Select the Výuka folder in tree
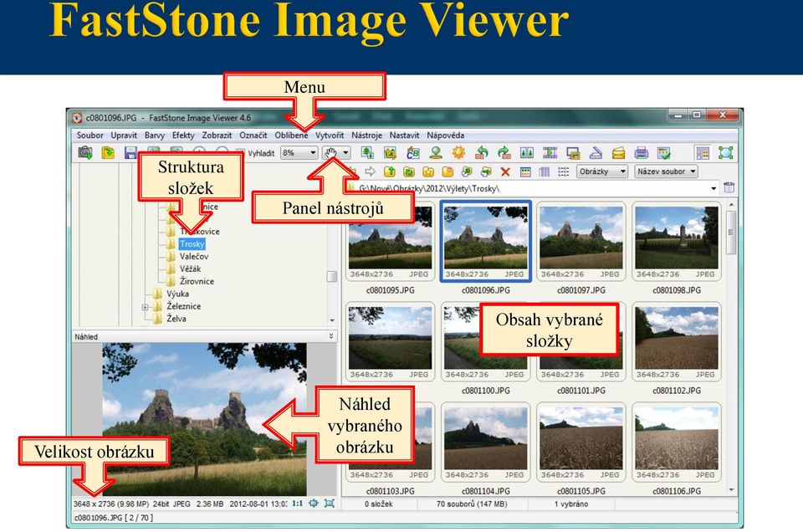803x532 pixels. [x=177, y=294]
